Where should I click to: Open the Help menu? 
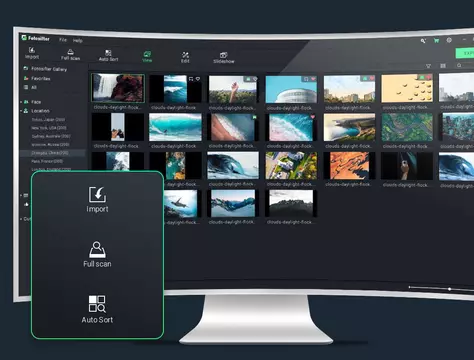click(78, 41)
